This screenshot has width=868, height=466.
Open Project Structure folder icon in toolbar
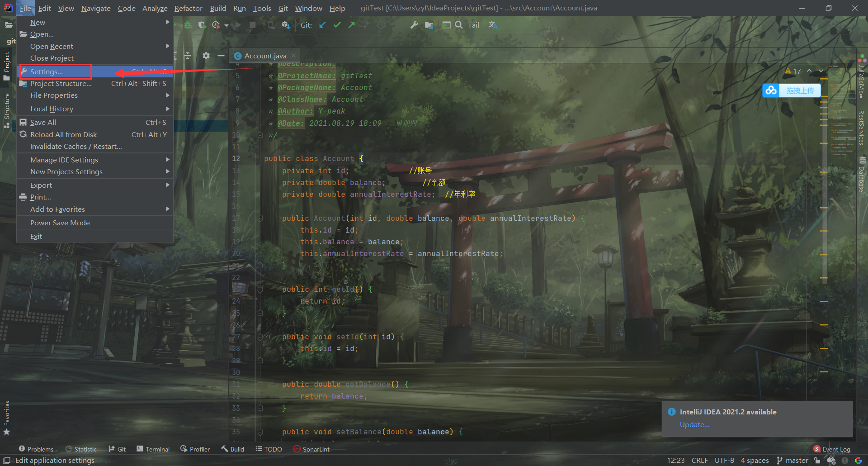429,25
